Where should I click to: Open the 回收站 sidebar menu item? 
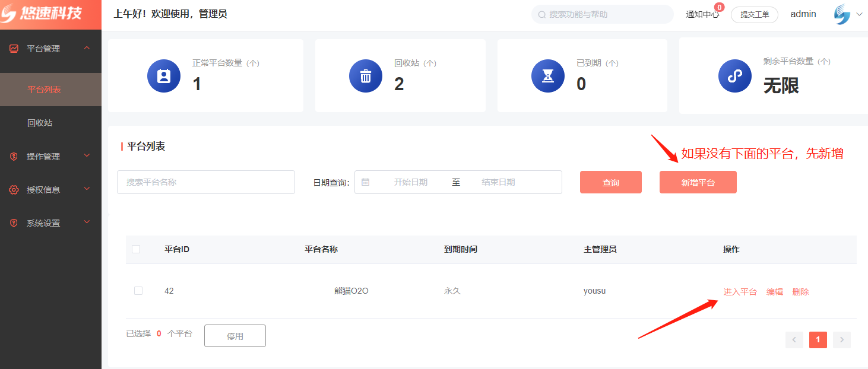coord(40,123)
